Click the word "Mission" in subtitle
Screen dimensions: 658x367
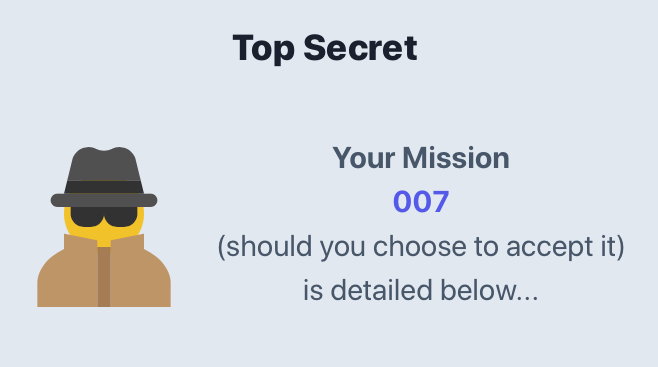456,158
